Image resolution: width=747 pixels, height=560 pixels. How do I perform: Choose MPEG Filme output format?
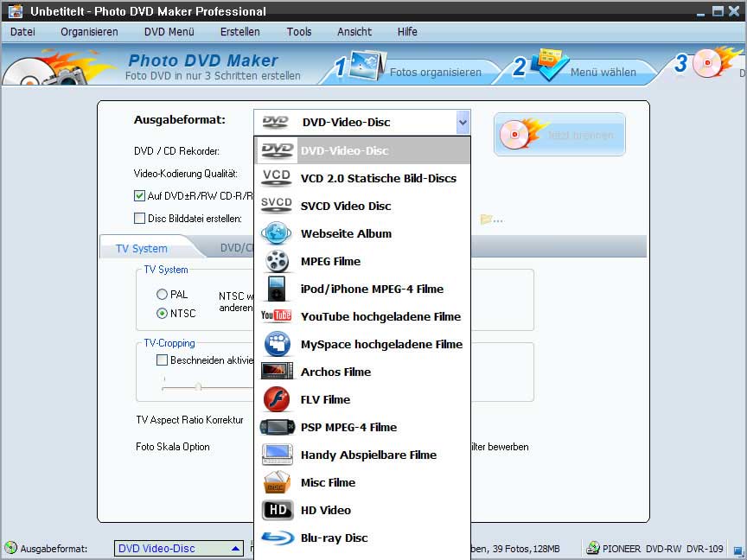click(x=362, y=261)
